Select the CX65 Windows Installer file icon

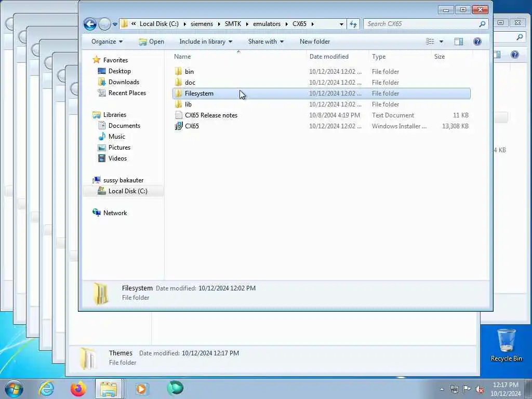179,126
